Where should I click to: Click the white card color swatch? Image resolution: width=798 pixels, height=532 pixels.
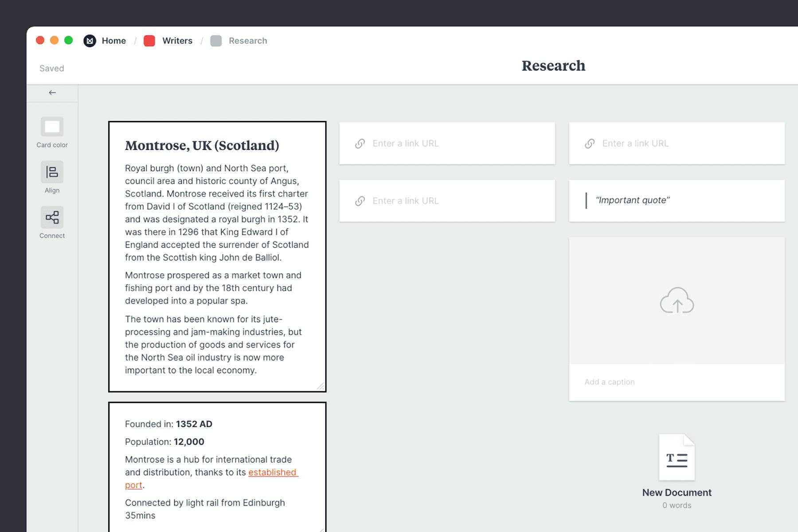pyautogui.click(x=52, y=126)
